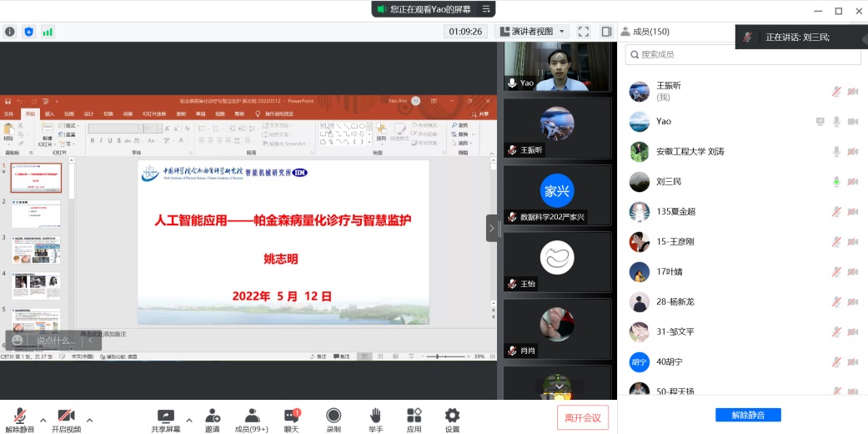Click the 解除静音 unmute microphone icon in toolbar
This screenshot has width=868, height=434.
pos(19,416)
